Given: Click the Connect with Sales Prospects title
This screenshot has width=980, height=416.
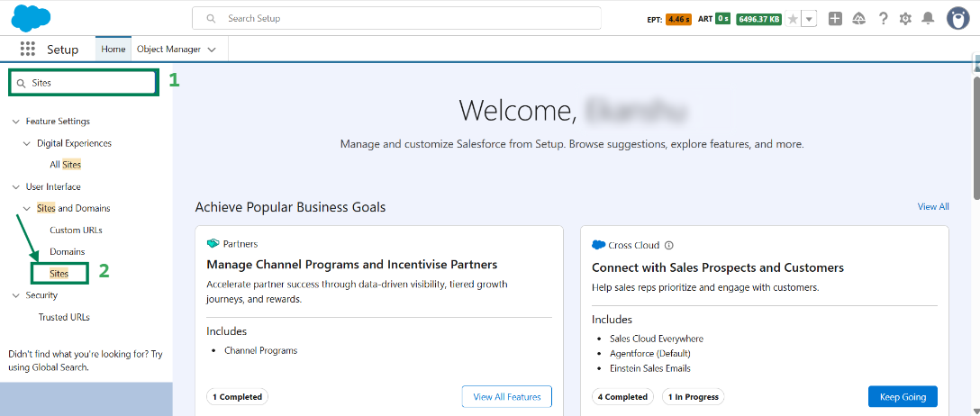Looking at the screenshot, I should 718,268.
